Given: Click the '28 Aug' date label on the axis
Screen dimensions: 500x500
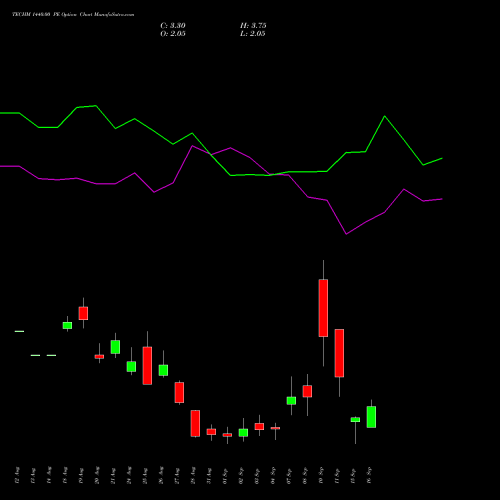Looking at the screenshot, I should (193, 475).
